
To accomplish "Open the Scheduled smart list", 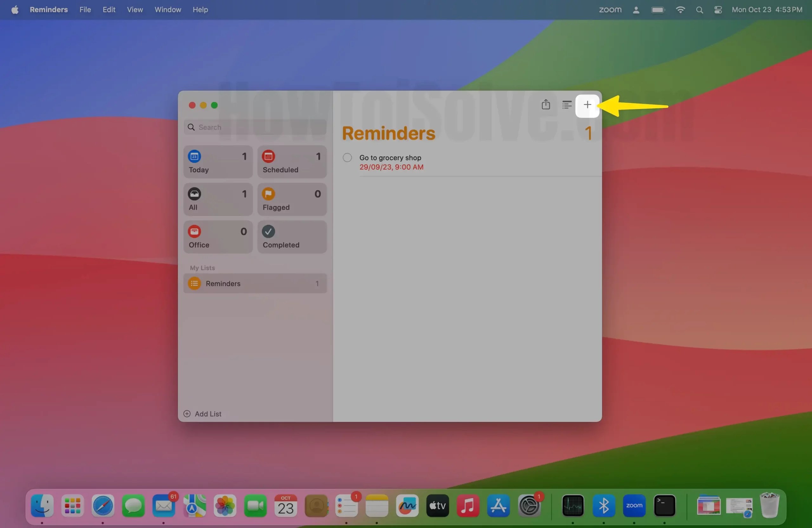I will click(x=292, y=162).
